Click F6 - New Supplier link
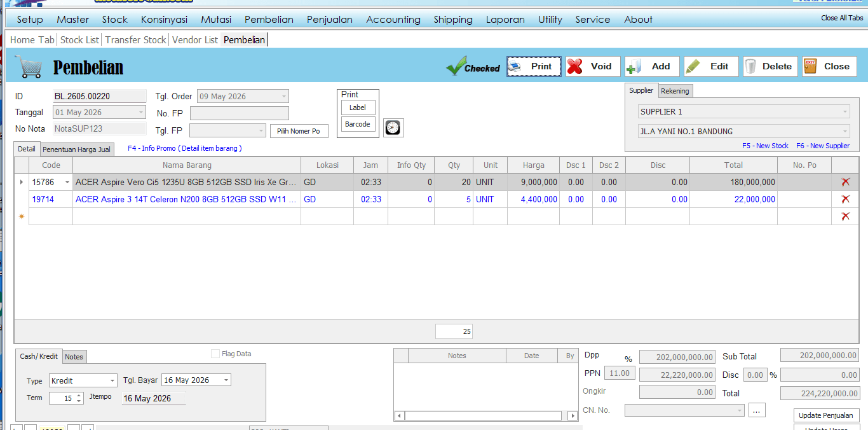Viewport: 868px width, 430px height. [823, 146]
